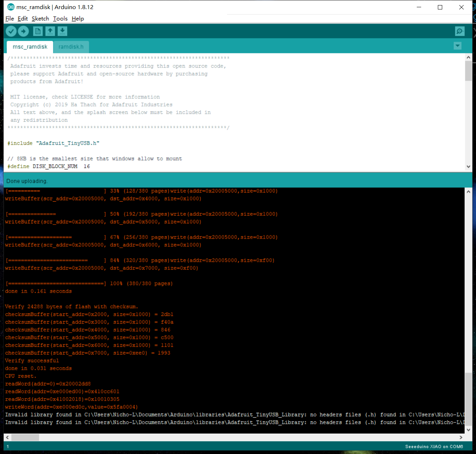The height and width of the screenshot is (454, 476).
Task: Click 'CPU reset.' console line
Action: (x=21, y=376)
